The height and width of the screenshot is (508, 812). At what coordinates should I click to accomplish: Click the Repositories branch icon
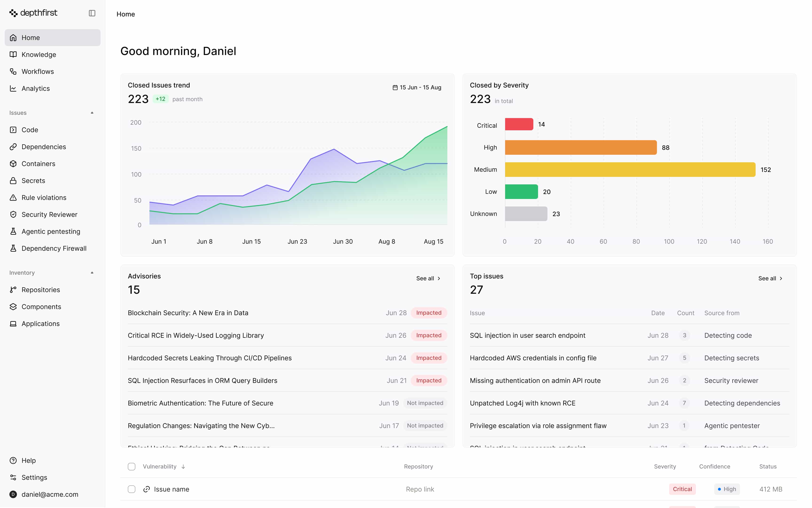point(13,290)
